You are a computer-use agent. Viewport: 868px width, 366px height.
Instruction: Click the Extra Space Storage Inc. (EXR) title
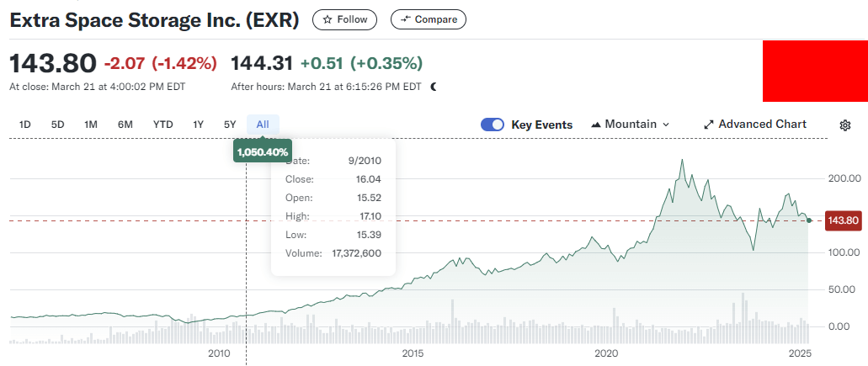click(x=154, y=20)
